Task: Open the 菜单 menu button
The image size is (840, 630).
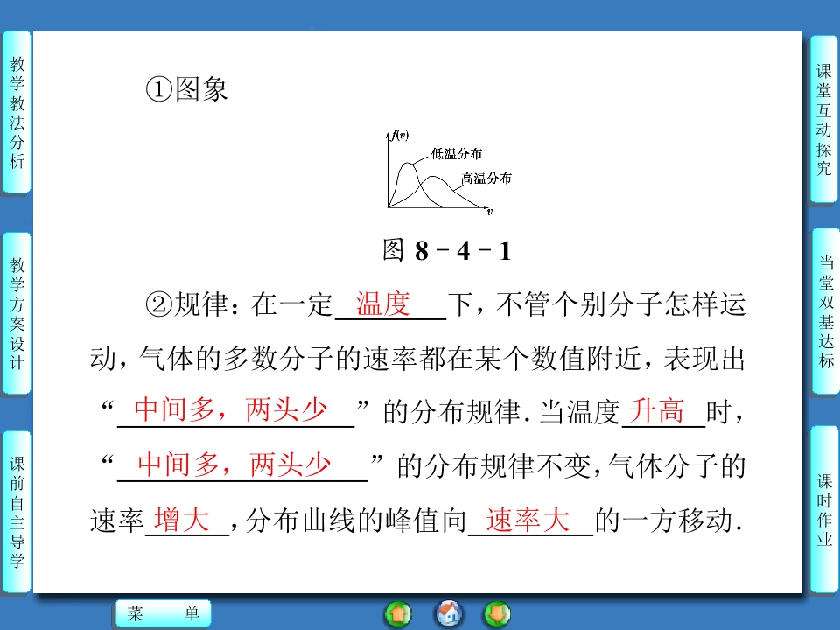Action: pyautogui.click(x=164, y=614)
